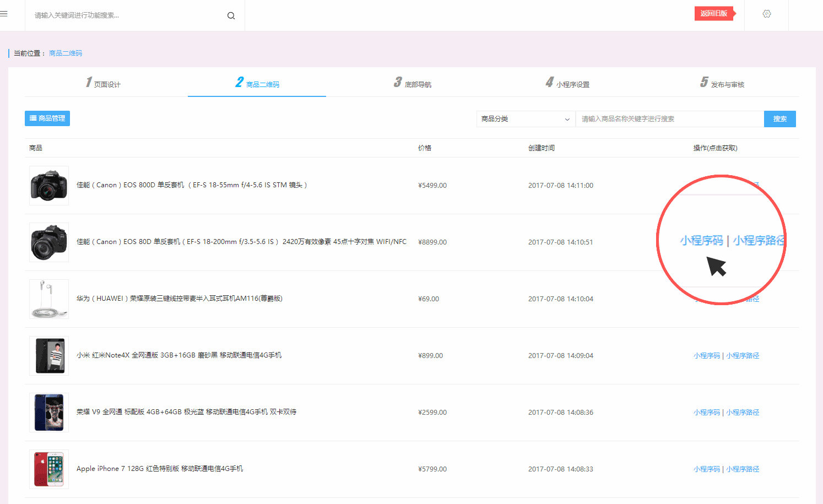Select the 底部导航 tab

click(x=413, y=84)
